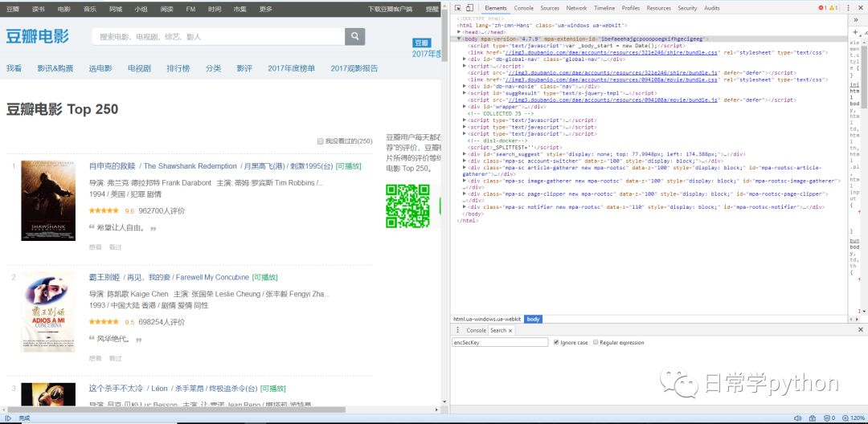Click the plus icon for new style rule
Viewport: 868px width, 424px height.
click(x=855, y=32)
